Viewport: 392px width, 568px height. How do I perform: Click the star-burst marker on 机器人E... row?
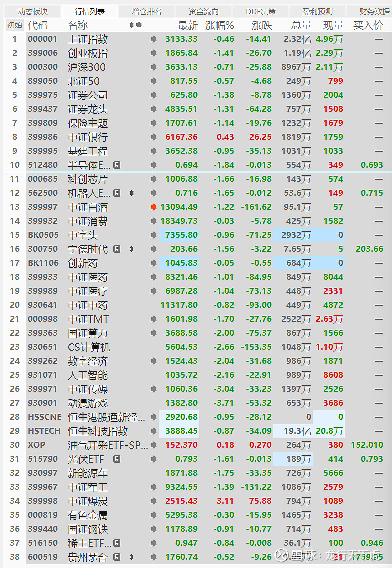(x=132, y=193)
